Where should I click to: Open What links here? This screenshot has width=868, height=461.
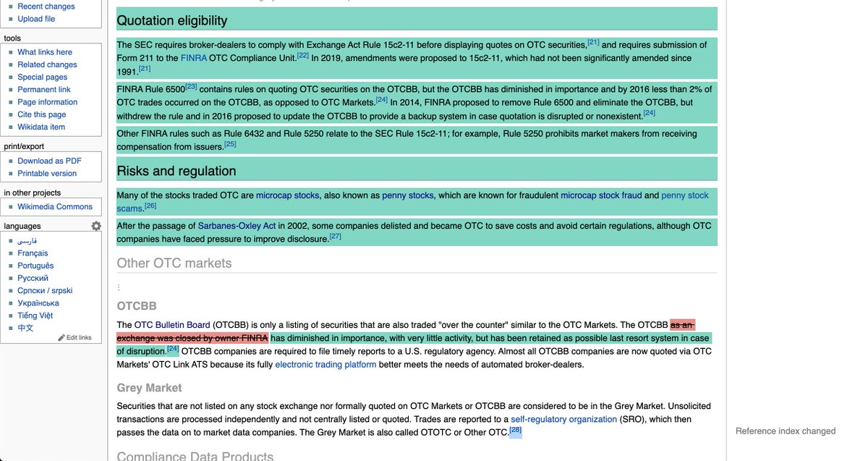45,52
